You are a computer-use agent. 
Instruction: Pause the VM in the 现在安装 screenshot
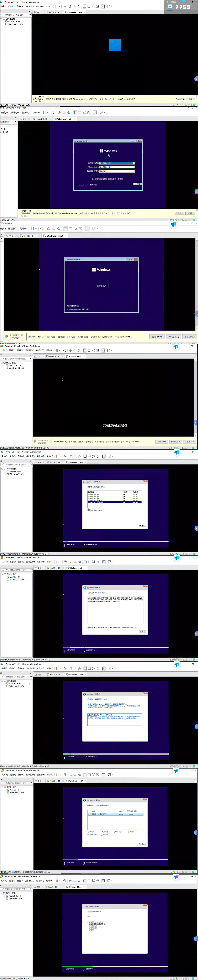tap(33, 229)
